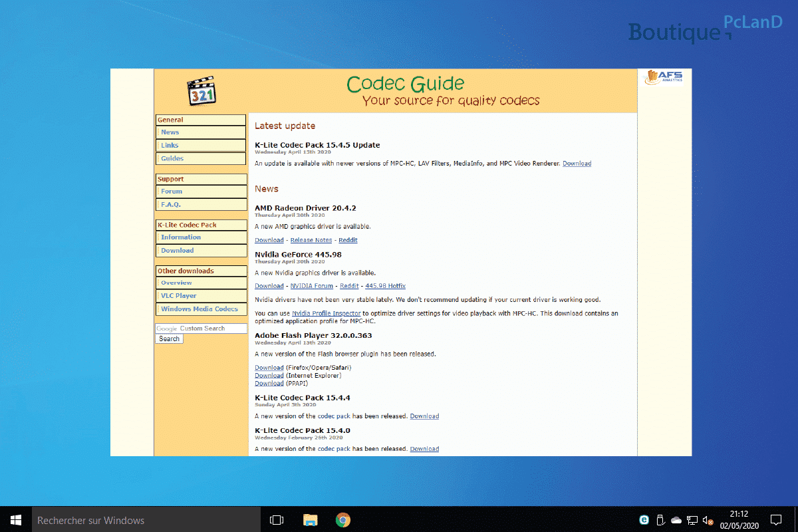Open the network icon in the tray
Viewport: 798px width, 532px height.
click(692, 520)
